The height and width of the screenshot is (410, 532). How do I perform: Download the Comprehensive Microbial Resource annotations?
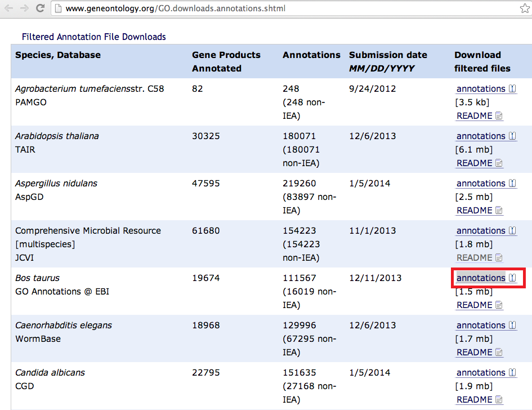[481, 231]
